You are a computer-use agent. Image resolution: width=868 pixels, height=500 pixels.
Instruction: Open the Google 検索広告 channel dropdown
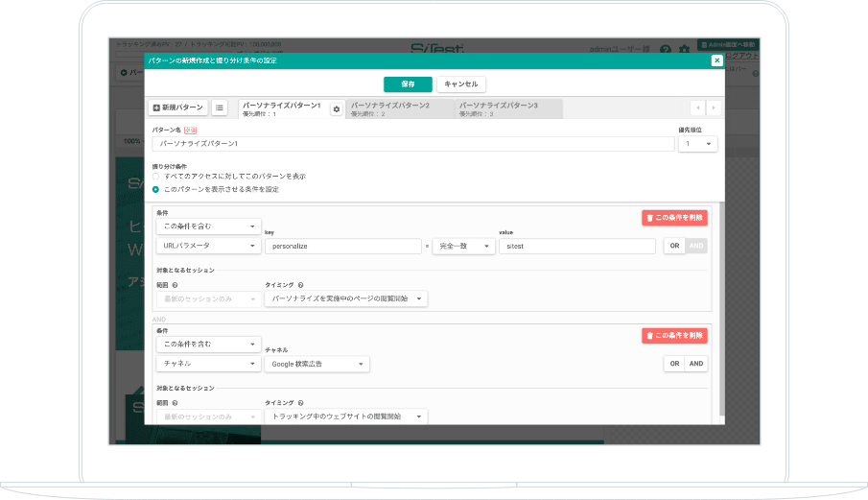[x=317, y=364]
